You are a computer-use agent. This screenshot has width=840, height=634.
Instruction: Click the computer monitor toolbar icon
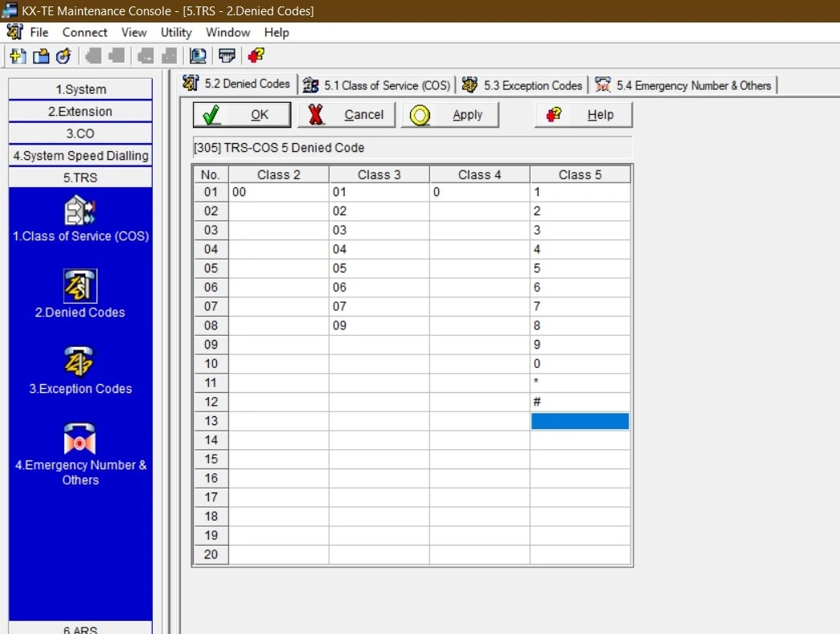tap(197, 55)
